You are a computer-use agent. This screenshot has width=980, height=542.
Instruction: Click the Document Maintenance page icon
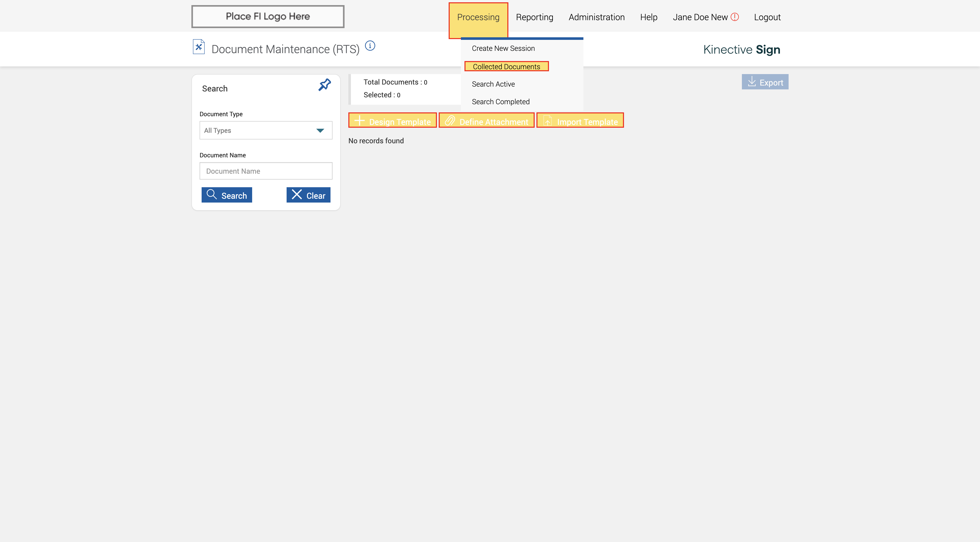[199, 47]
